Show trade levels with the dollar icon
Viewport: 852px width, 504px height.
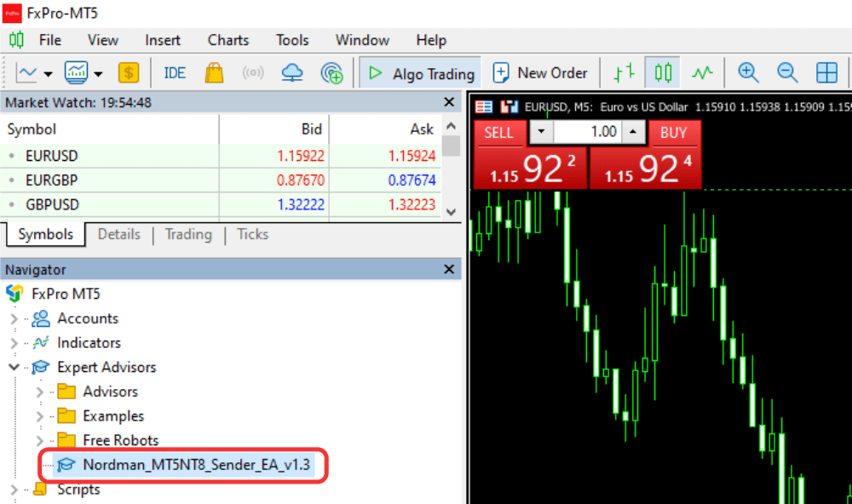(130, 72)
